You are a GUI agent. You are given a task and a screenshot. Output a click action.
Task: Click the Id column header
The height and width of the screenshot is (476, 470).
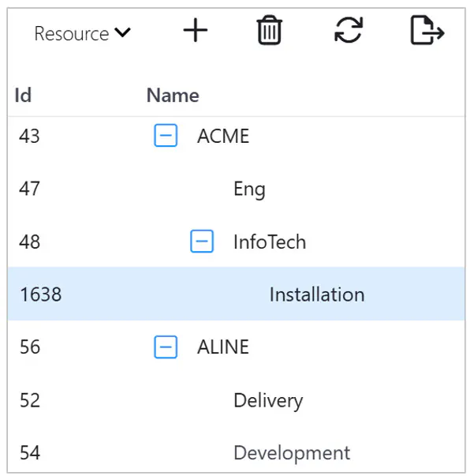coord(23,95)
